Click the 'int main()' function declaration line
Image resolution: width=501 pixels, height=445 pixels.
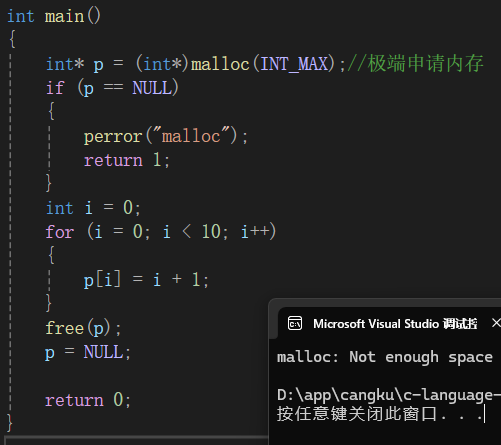coord(54,16)
